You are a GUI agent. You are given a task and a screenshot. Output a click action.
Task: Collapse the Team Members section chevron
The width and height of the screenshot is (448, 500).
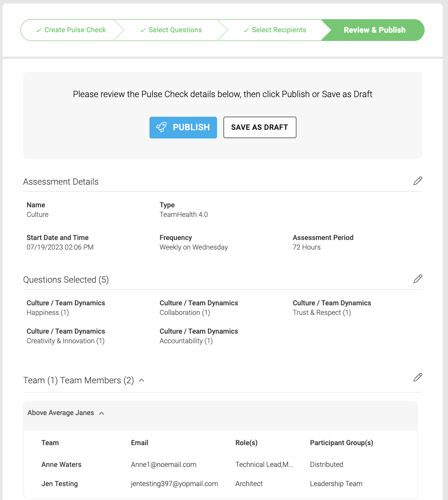tap(142, 380)
